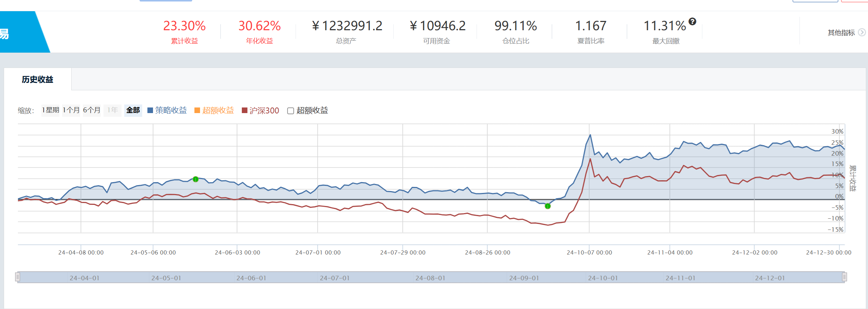Click the 其他指标 link

(841, 32)
